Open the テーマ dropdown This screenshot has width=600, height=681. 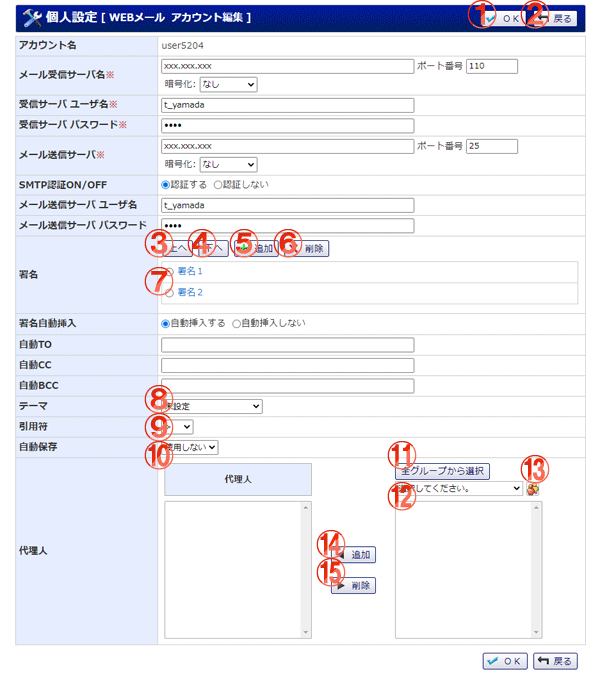click(x=212, y=406)
